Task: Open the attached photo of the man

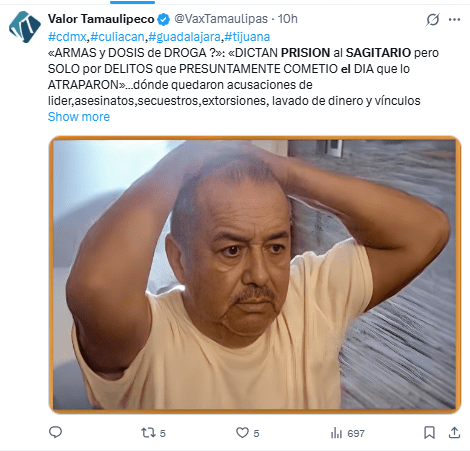Action: [255, 275]
